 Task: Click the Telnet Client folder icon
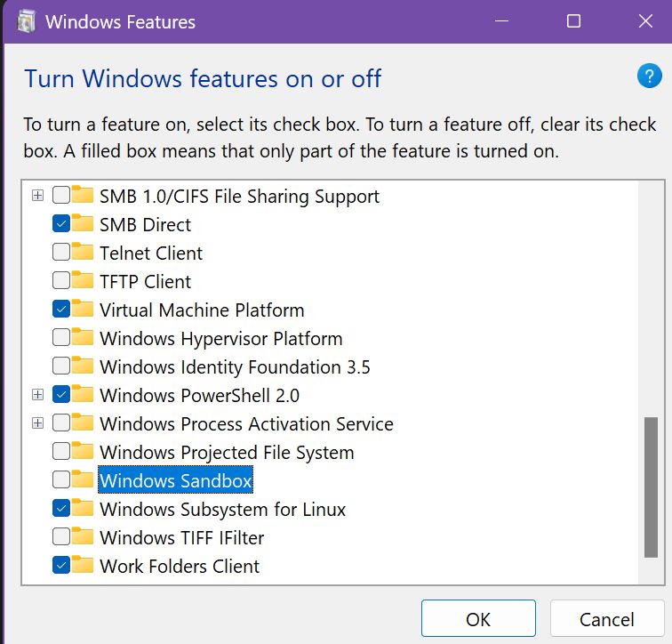coord(83,251)
